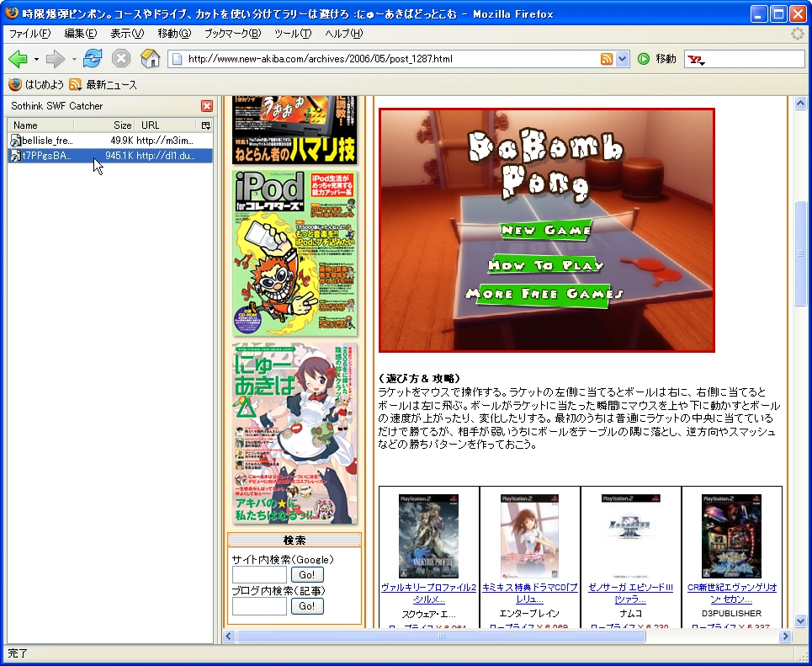Select the t7PPgsBA... SWF file row
Image resolution: width=812 pixels, height=666 pixels.
click(x=109, y=156)
